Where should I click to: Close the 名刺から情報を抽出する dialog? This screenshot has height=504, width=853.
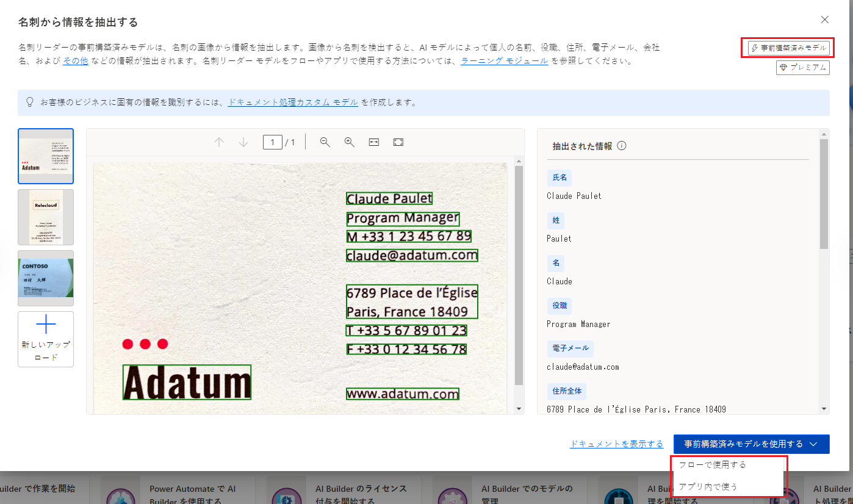point(825,20)
